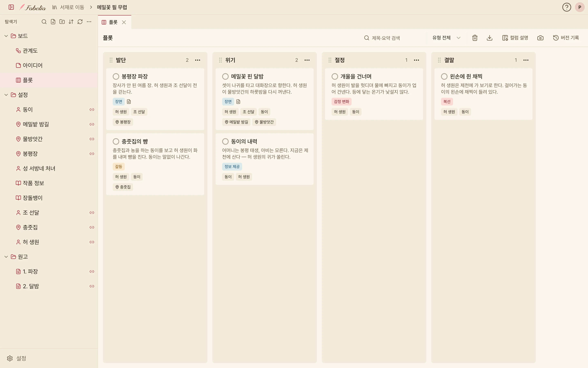
Task: Open the 유형 전체 type filter dropdown
Action: (x=446, y=38)
